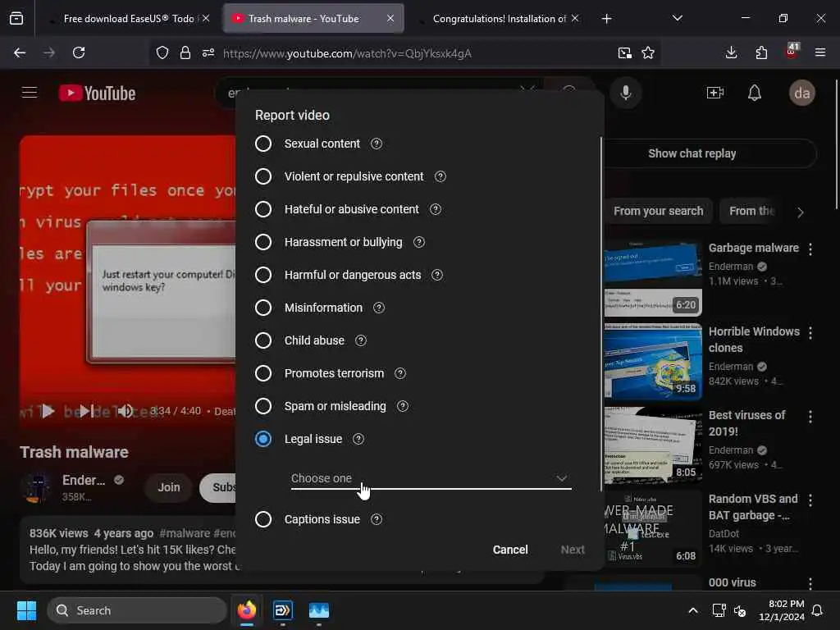This screenshot has width=840, height=630.
Task: Skip to next video in player
Action: [87, 411]
